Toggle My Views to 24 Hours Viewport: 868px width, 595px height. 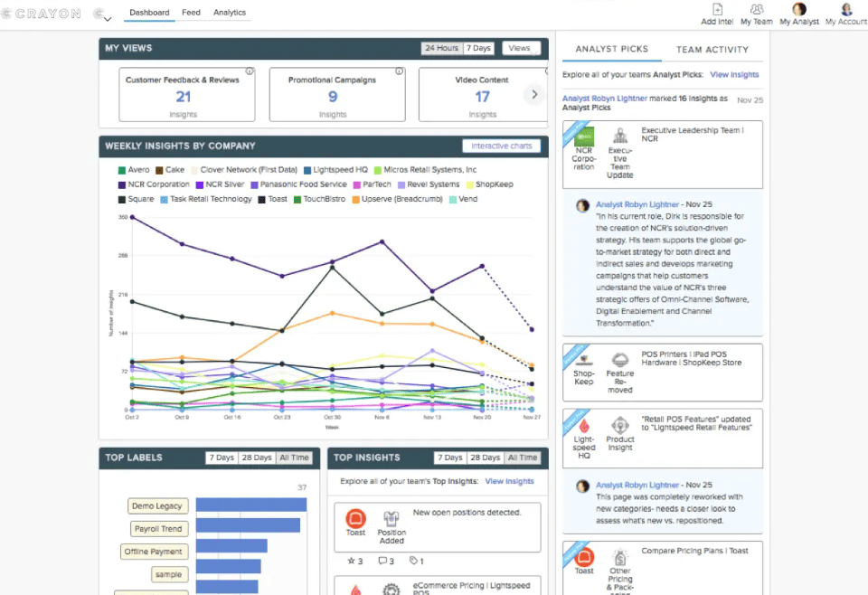pos(441,48)
